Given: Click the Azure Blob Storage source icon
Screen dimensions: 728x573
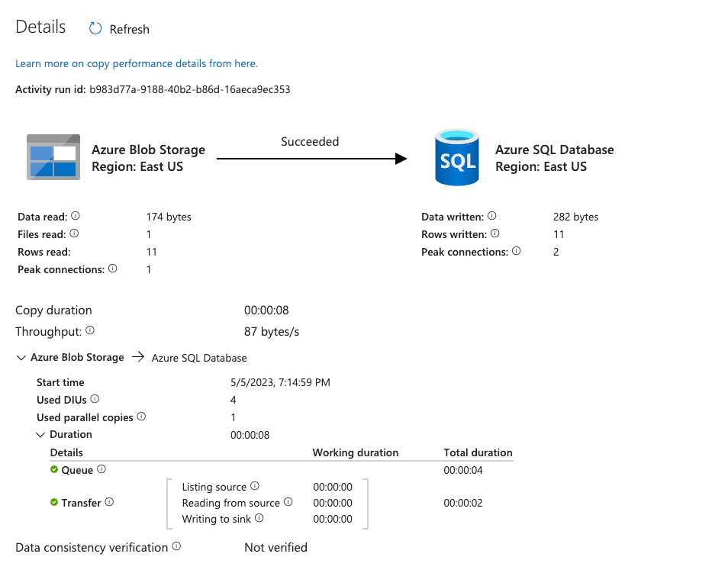Looking at the screenshot, I should pos(53,157).
